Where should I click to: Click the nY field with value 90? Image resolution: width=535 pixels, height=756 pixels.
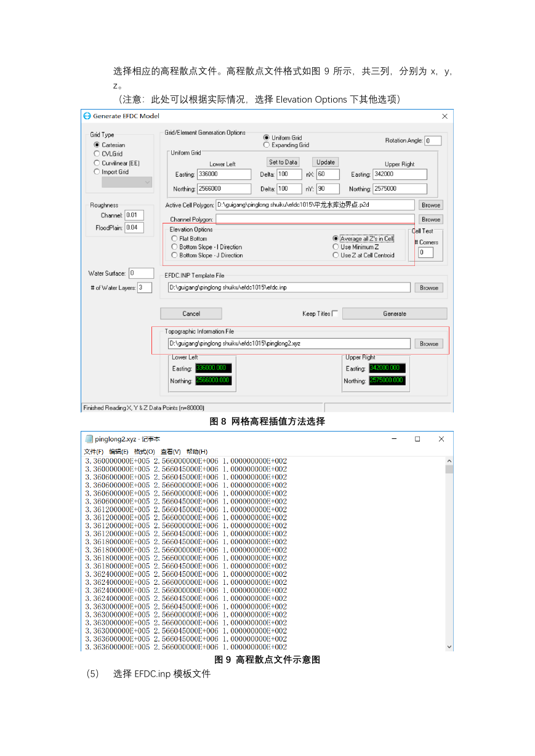coord(328,189)
